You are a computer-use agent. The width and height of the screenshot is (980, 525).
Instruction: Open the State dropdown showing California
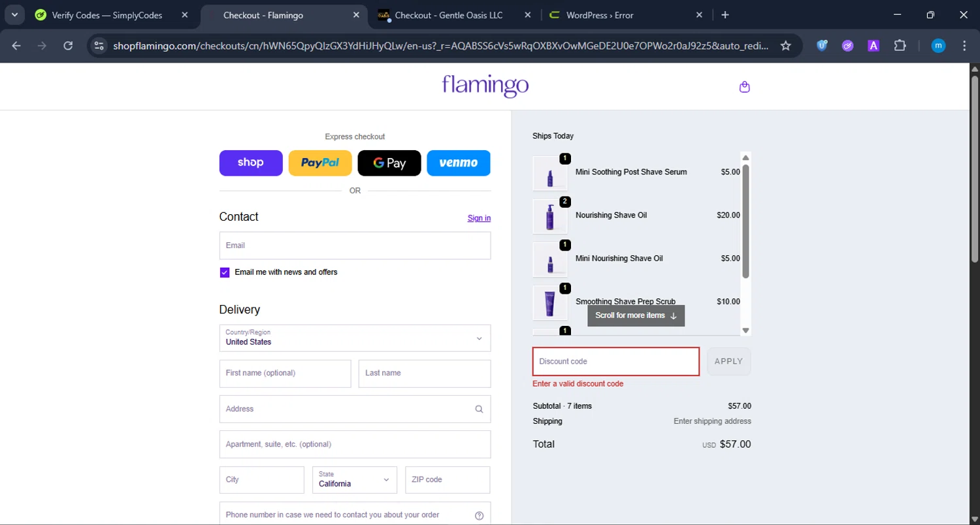pos(354,480)
